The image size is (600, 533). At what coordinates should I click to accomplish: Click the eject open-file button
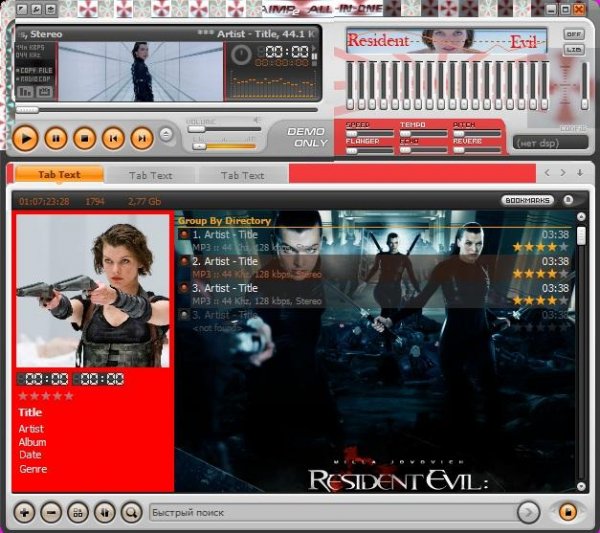pos(166,134)
